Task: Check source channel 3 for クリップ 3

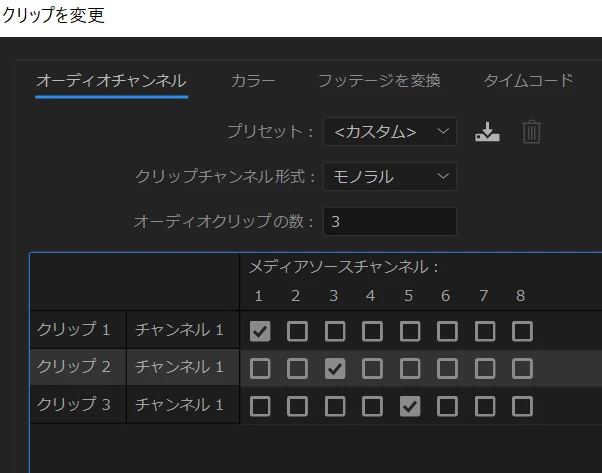Action: (335, 406)
